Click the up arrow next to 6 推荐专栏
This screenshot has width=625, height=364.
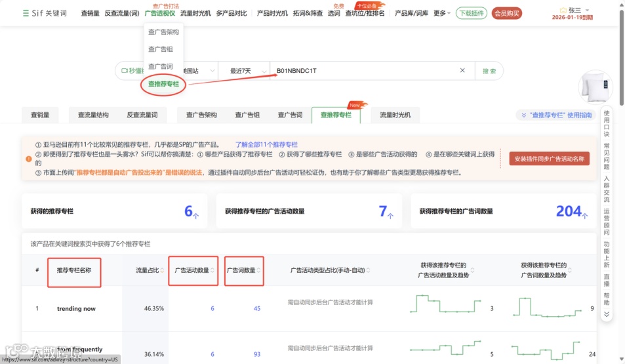pyautogui.click(x=196, y=216)
